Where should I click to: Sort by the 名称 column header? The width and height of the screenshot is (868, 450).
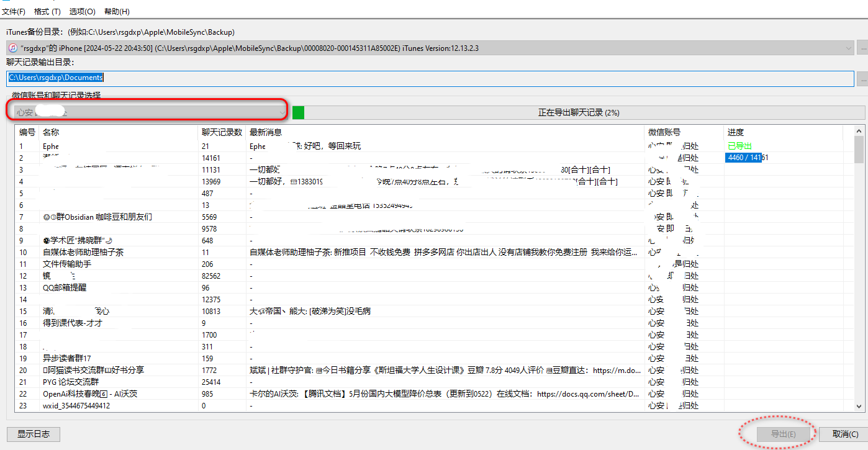tap(118, 132)
